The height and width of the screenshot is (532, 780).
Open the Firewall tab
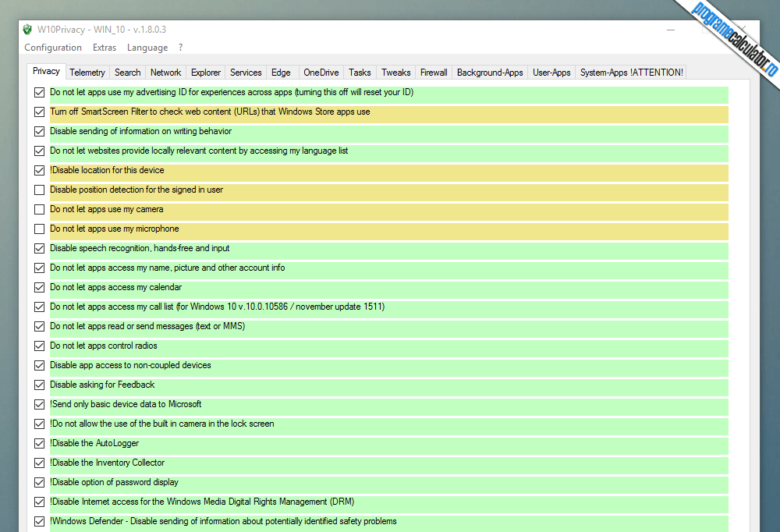[434, 73]
